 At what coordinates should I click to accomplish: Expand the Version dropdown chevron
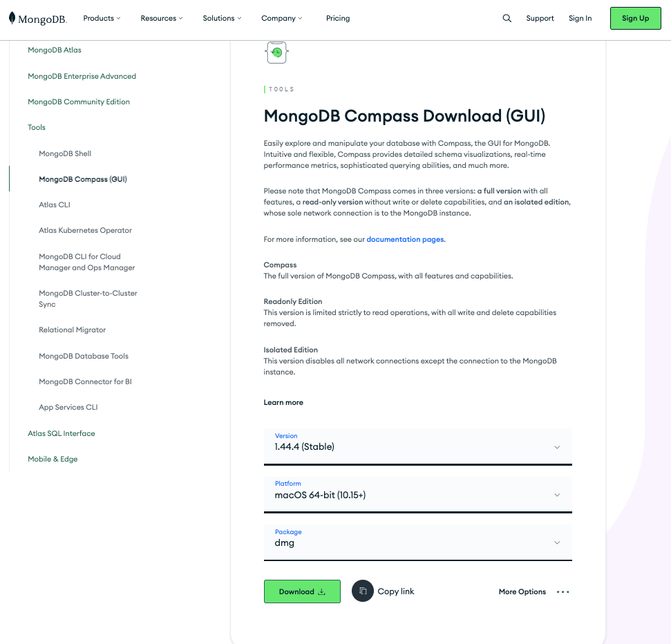coord(557,447)
